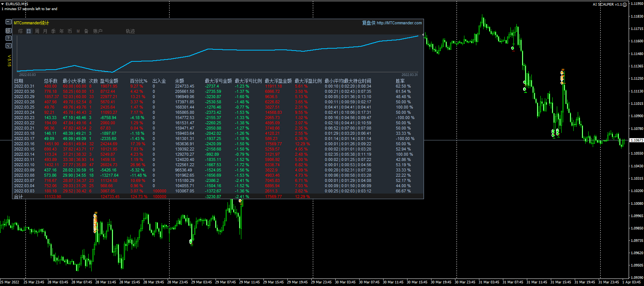Click the 移 move-panel icon
The height and width of the screenshot is (286, 644).
(x=8, y=30)
